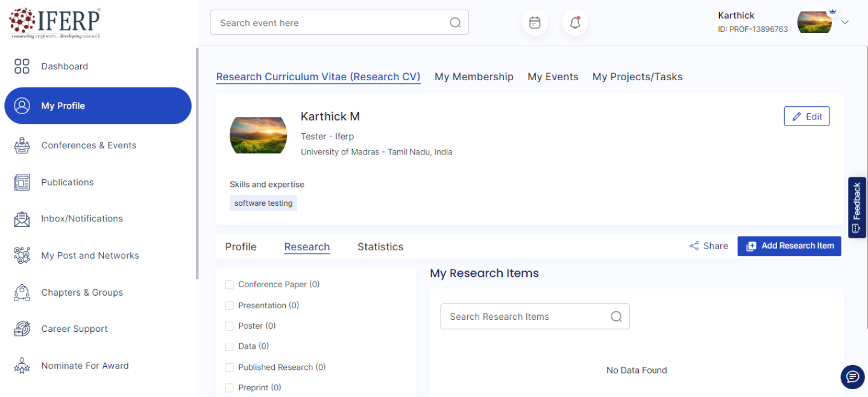The width and height of the screenshot is (868, 397).
Task: Click the Dashboard sidebar icon
Action: 22,66
